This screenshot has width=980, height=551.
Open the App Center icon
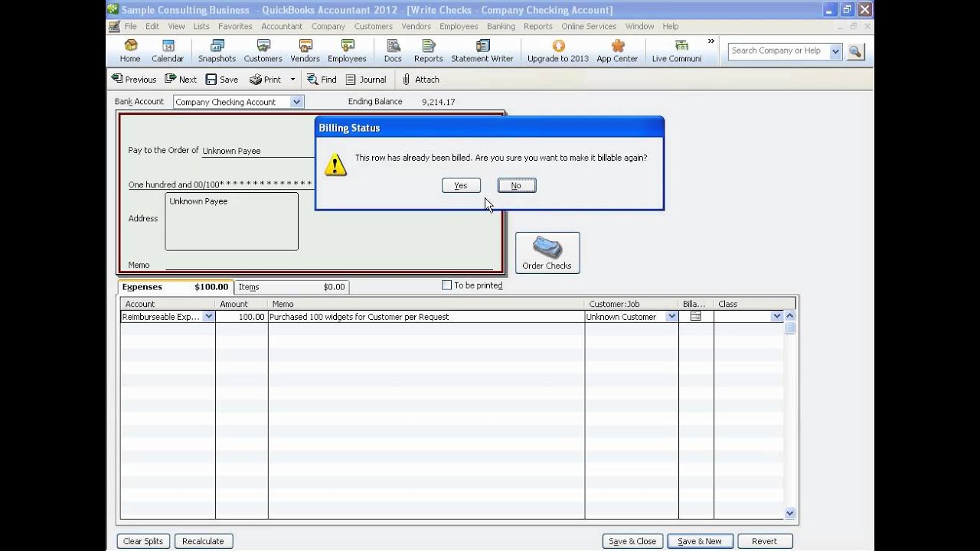(x=617, y=51)
